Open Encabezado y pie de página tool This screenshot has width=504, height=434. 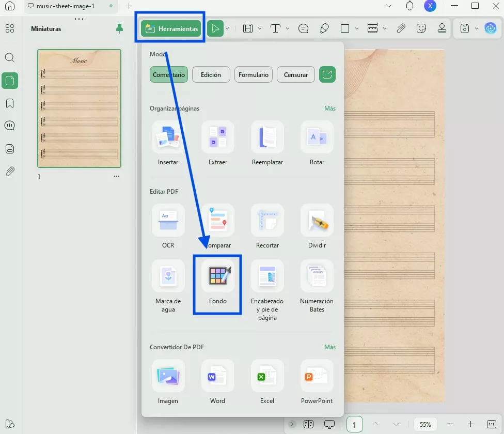[267, 290]
